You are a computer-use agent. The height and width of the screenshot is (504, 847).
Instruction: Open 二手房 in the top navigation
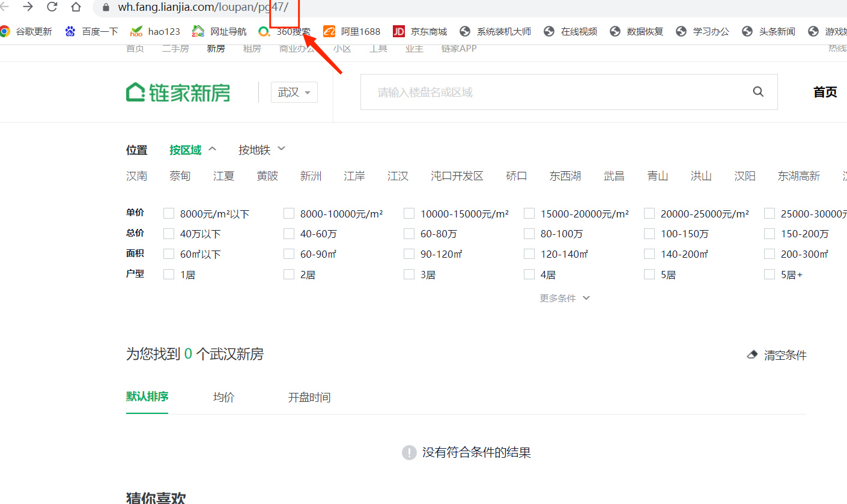point(175,49)
